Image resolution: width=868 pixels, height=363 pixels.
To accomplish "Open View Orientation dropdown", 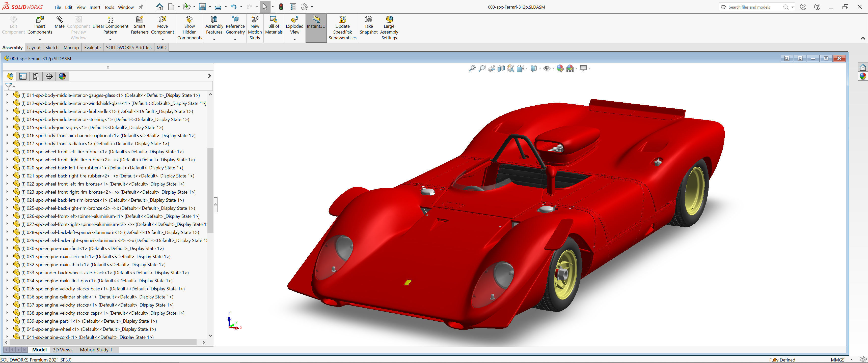I will pos(527,68).
